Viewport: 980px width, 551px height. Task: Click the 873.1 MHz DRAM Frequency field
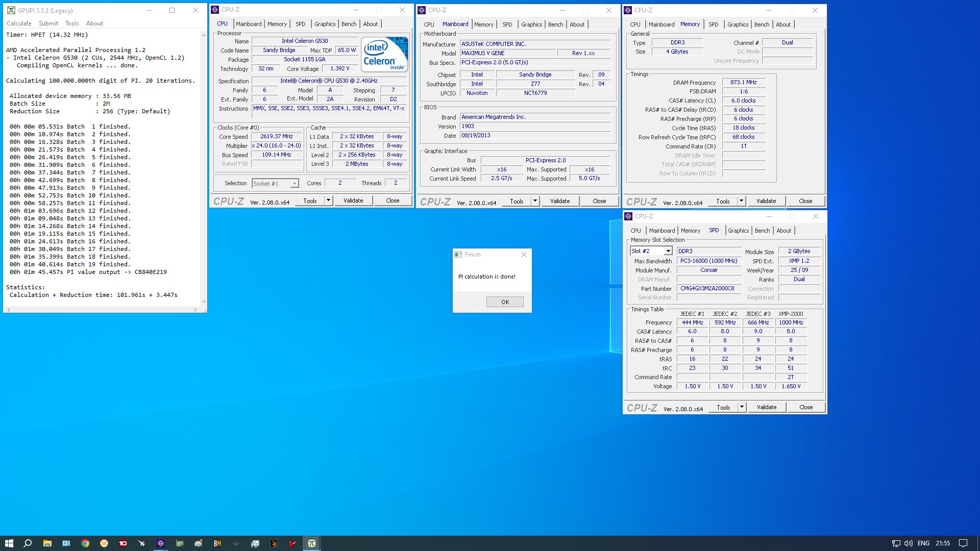[743, 82]
